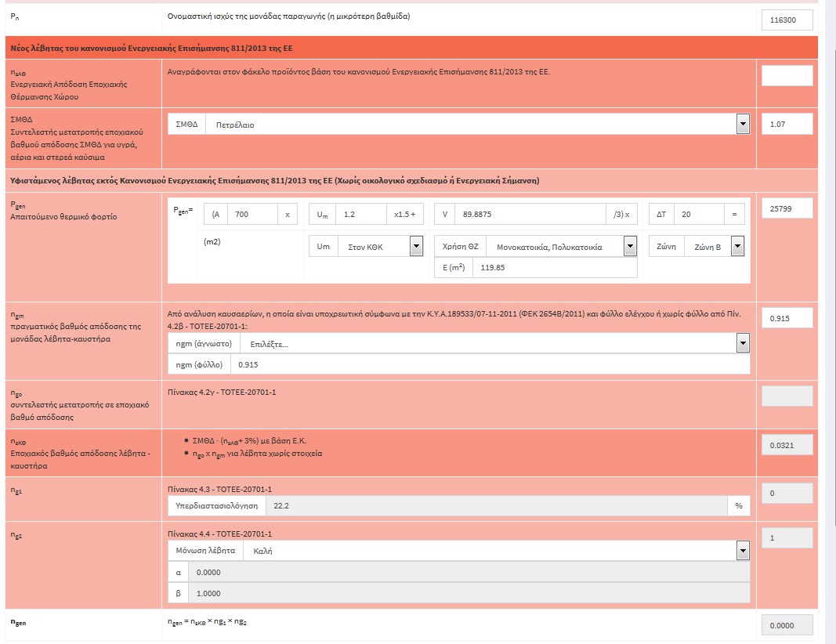The image size is (836, 644).
Task: Click the area A field containing 700
Action: 255,215
